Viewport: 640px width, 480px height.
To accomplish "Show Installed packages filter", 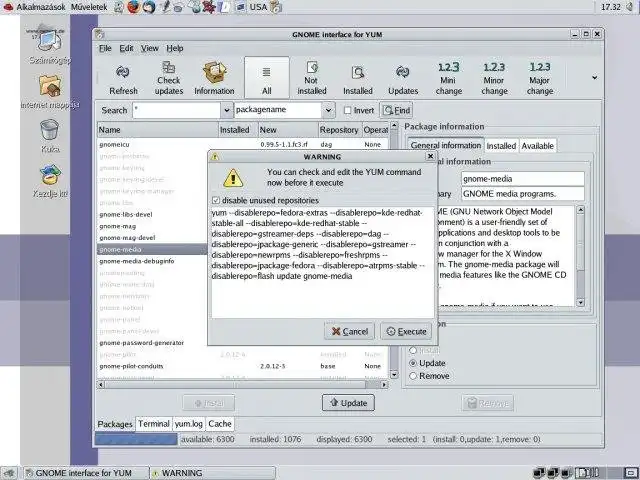I will (358, 80).
